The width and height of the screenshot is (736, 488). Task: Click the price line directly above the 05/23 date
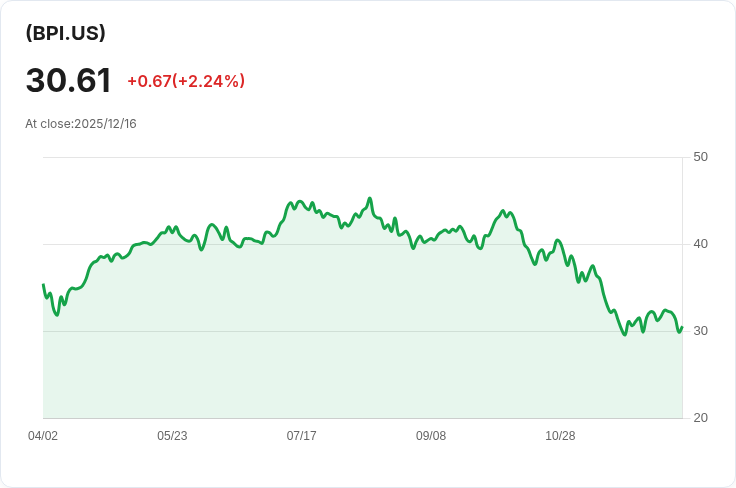click(172, 228)
